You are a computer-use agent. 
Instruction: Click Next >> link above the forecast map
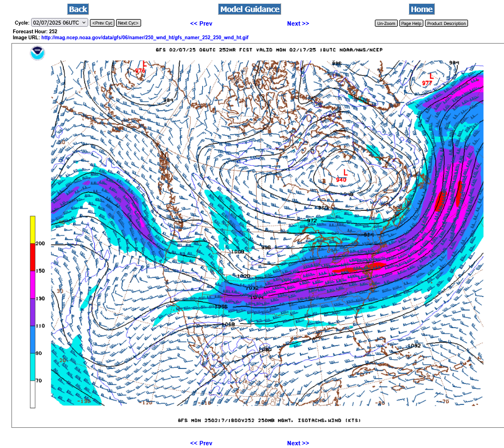[x=298, y=23]
